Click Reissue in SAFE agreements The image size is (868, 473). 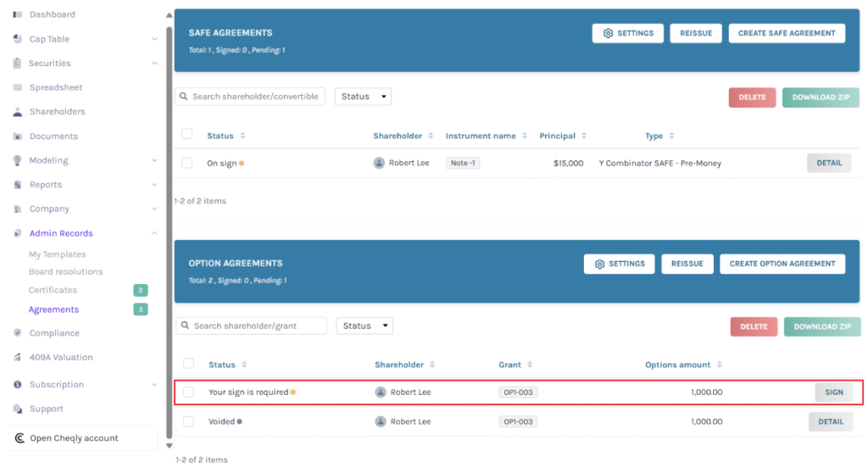pyautogui.click(x=696, y=33)
